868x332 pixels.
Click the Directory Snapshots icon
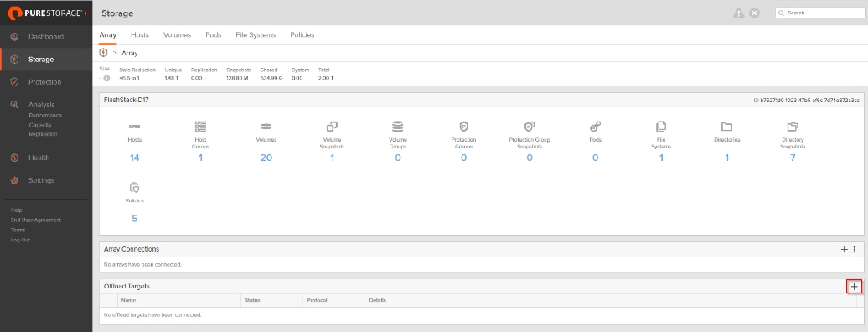793,127
